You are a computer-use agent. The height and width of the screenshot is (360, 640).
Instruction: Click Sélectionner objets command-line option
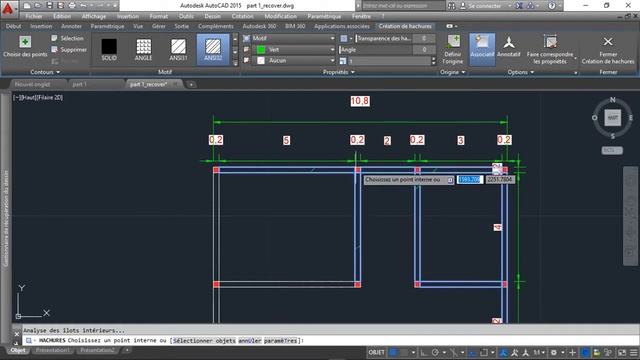(x=204, y=340)
